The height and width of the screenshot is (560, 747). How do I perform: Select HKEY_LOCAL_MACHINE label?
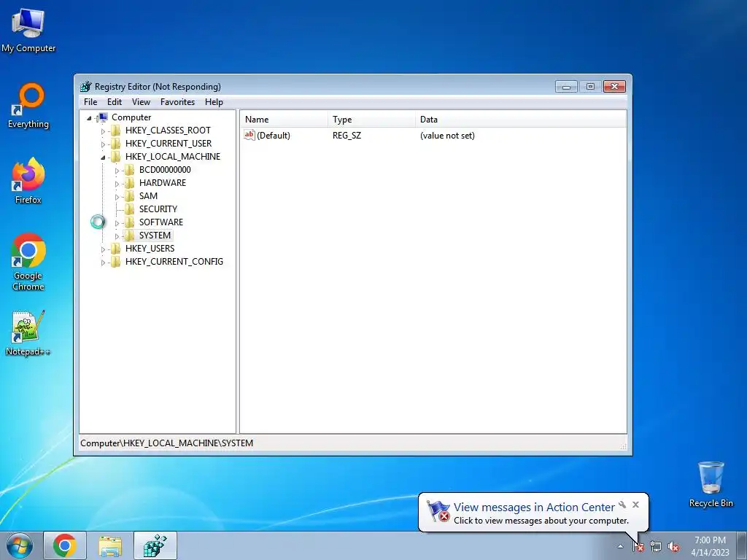point(172,157)
